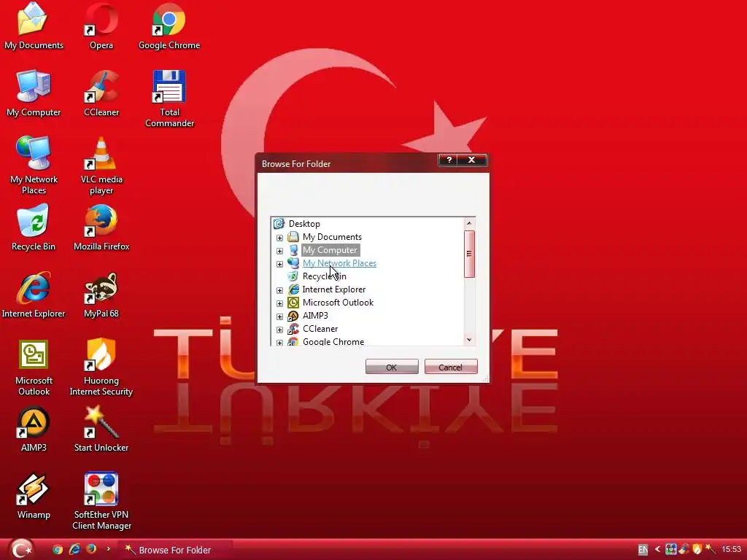Image resolution: width=747 pixels, height=560 pixels.
Task: Select the MyPal 68 desktop shortcut
Action: point(101,295)
